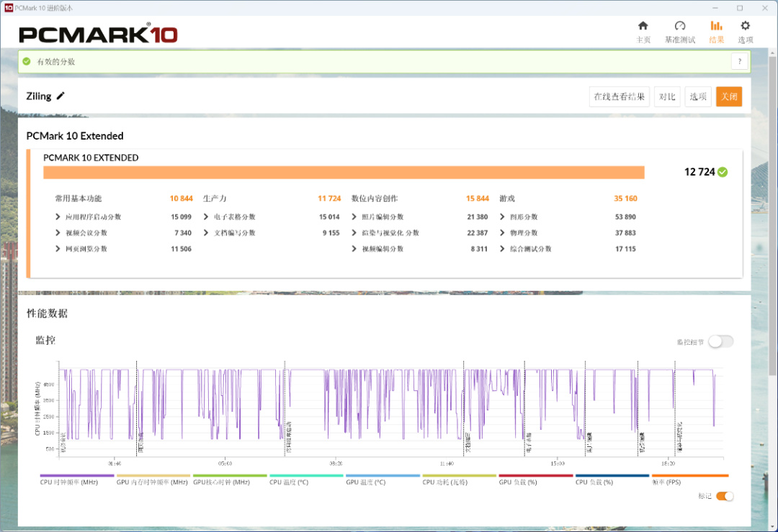Viewport: 778px width, 532px height.
Task: Click the 15:00 time axis label
Action: (x=557, y=464)
